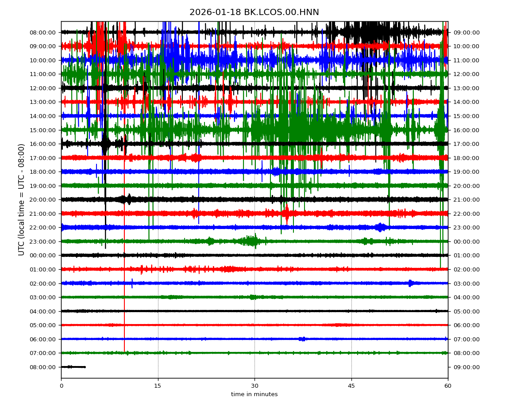This screenshot has width=509, height=420.
Task: Click the green burst on the 23:00:00 trace
Action: (251, 241)
